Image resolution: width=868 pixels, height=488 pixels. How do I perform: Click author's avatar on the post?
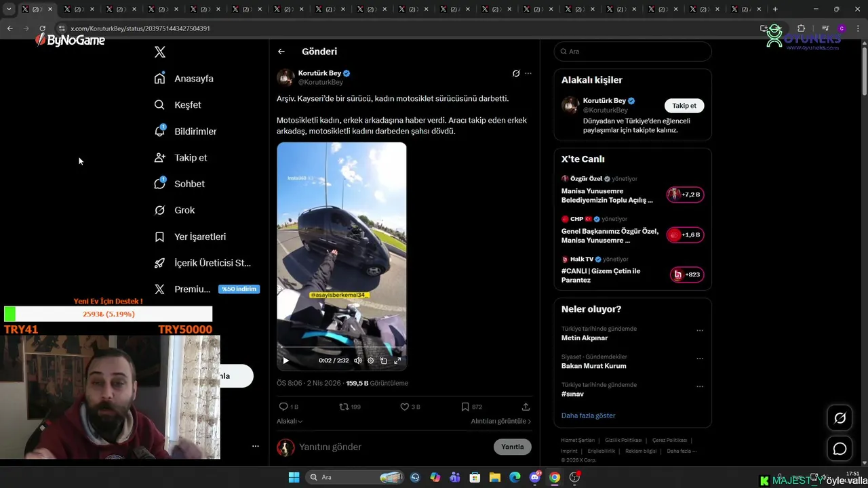(x=285, y=77)
